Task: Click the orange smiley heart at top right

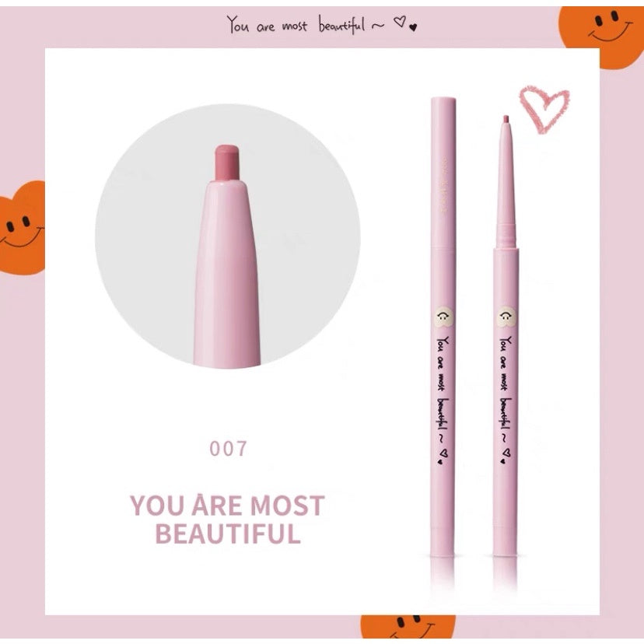Action: tap(601, 36)
